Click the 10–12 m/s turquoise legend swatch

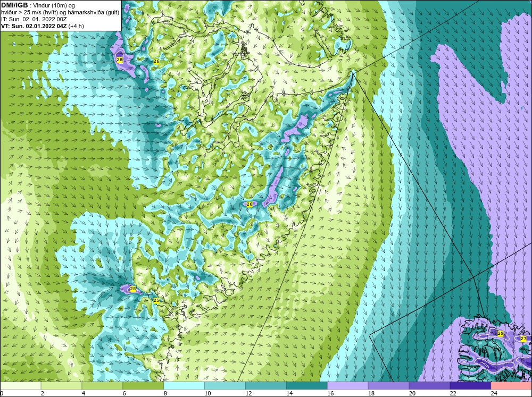point(225,385)
